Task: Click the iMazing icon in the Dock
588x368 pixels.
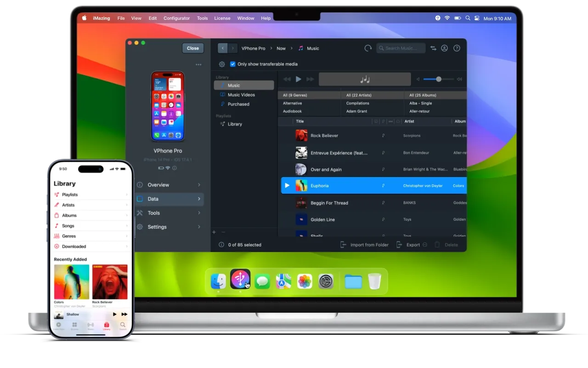Action: click(240, 279)
